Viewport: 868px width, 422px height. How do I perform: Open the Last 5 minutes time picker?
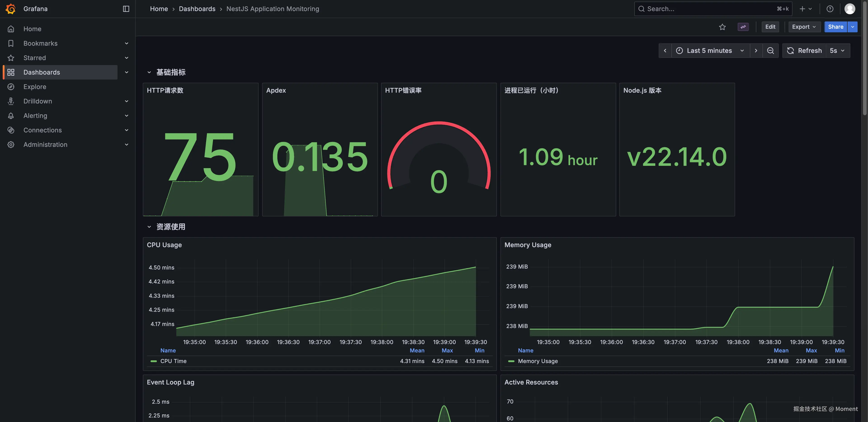710,51
